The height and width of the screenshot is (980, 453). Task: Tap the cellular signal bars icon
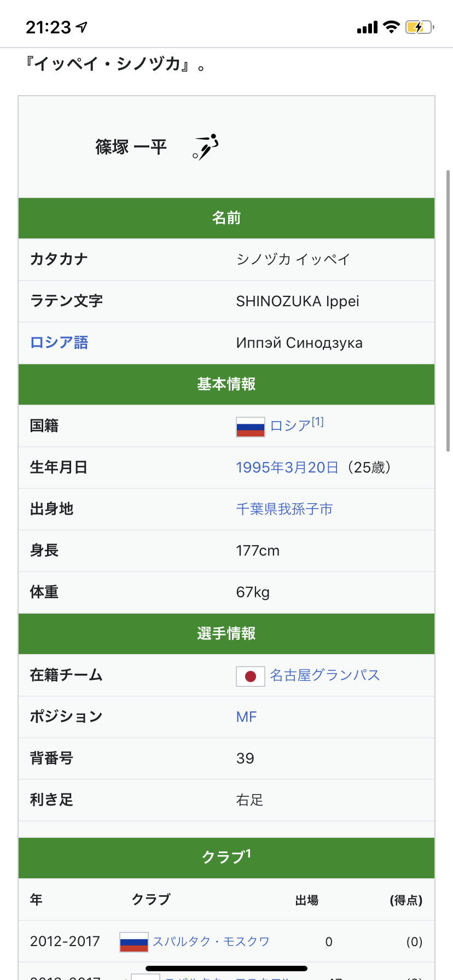click(367, 27)
